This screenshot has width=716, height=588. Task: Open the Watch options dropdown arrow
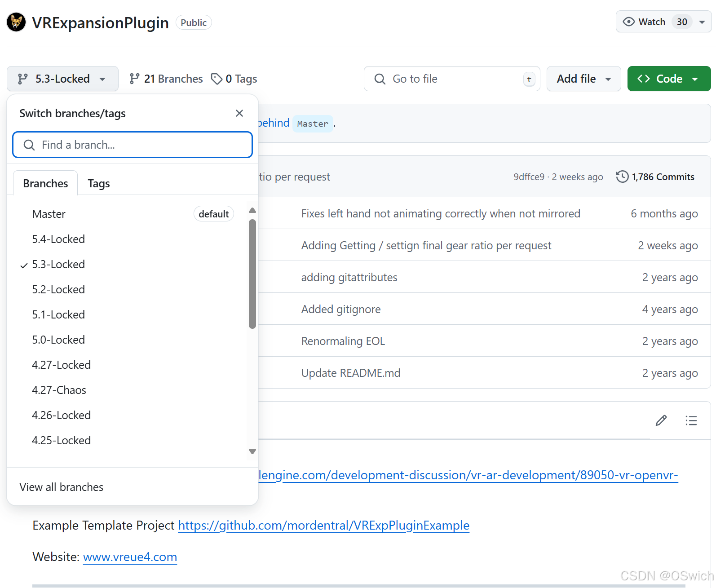pos(702,22)
